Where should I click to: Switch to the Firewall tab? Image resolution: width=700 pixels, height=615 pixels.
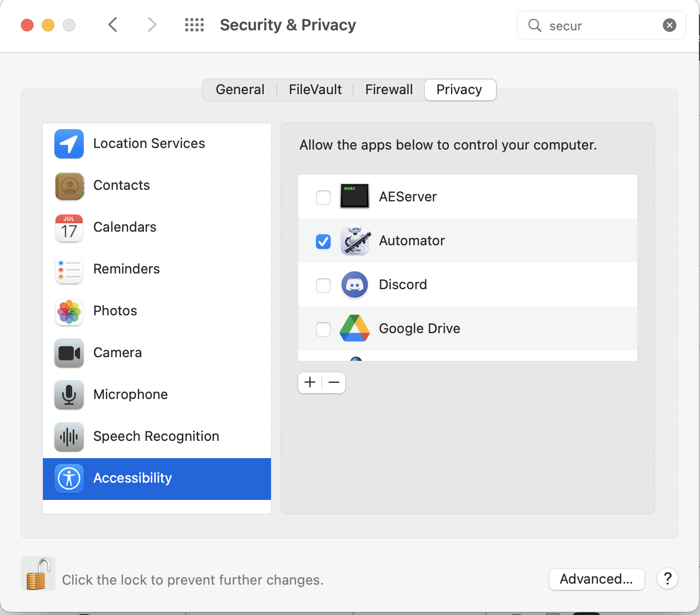[389, 89]
